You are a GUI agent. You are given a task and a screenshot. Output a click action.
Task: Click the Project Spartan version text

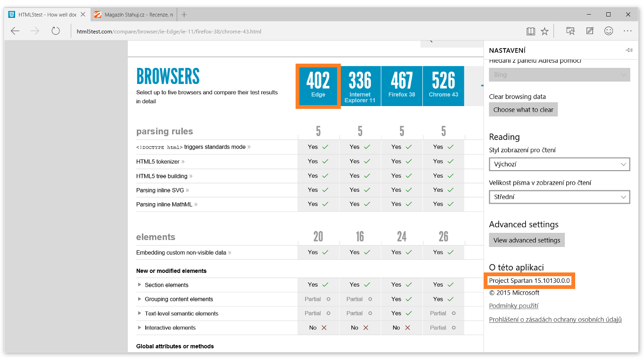click(x=529, y=280)
